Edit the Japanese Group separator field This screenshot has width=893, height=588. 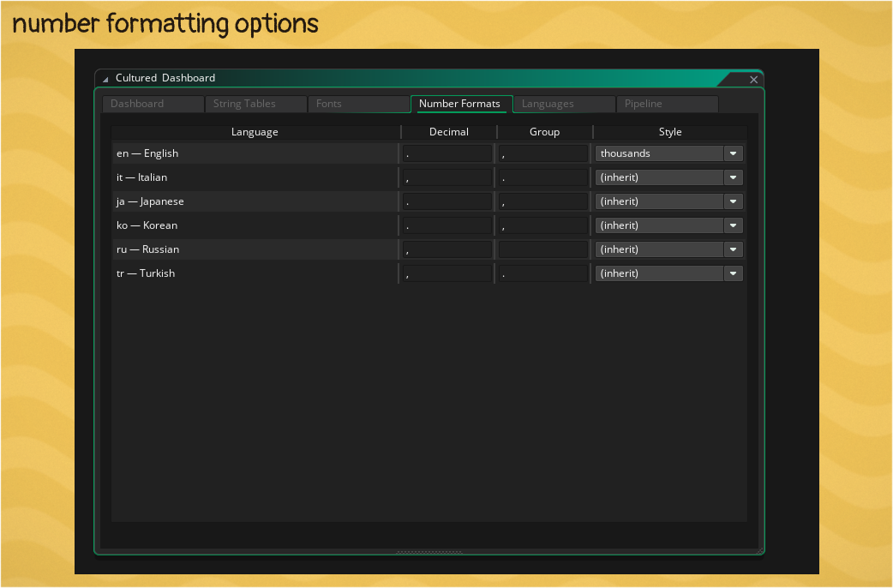(x=543, y=201)
